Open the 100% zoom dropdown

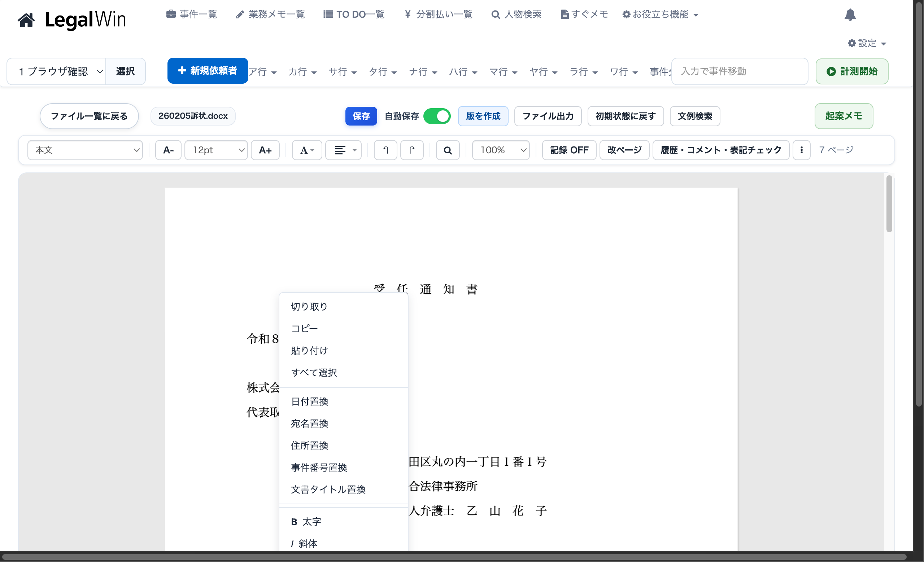point(501,150)
